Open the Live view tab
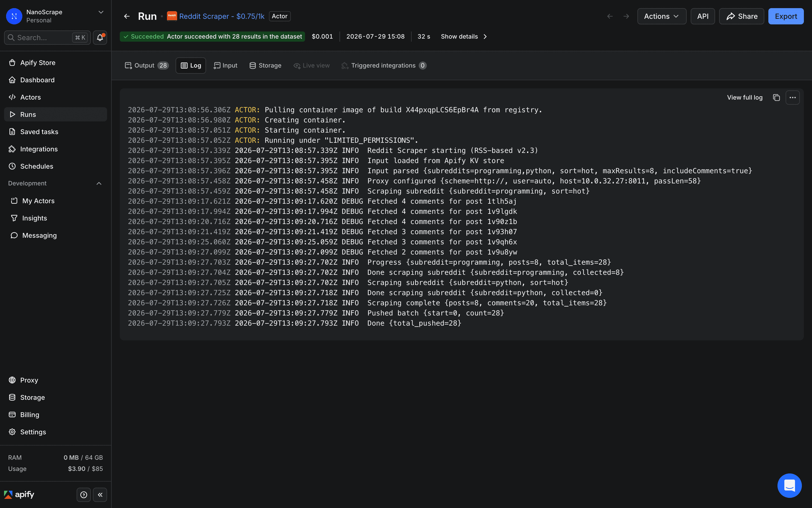Image resolution: width=812 pixels, height=508 pixels. (x=312, y=66)
